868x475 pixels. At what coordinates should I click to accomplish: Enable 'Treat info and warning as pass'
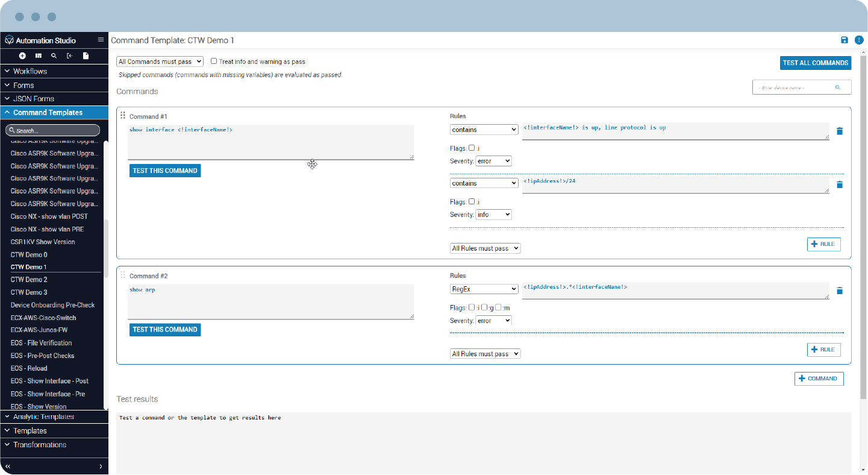tap(214, 61)
